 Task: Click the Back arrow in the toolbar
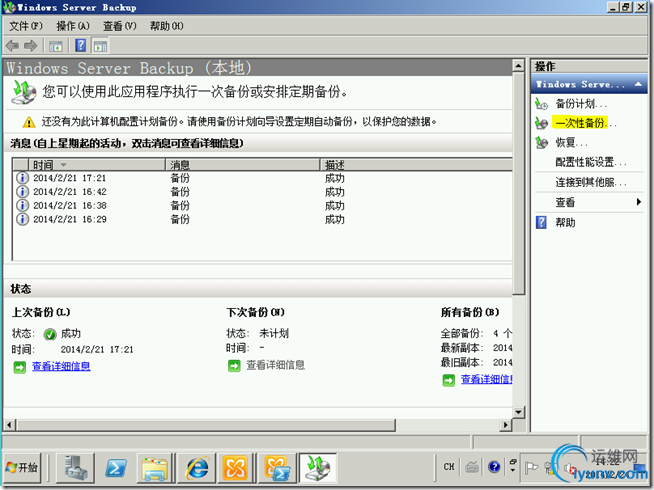[x=13, y=45]
